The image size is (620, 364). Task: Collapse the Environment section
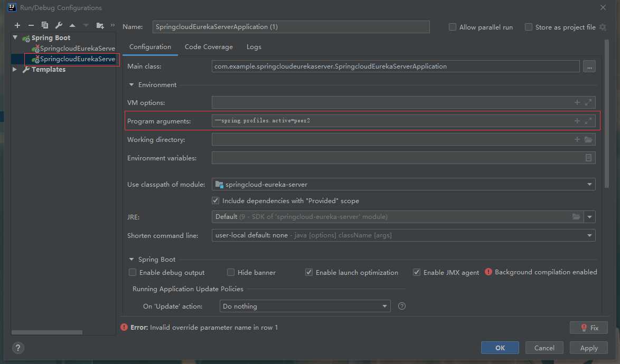click(x=131, y=85)
